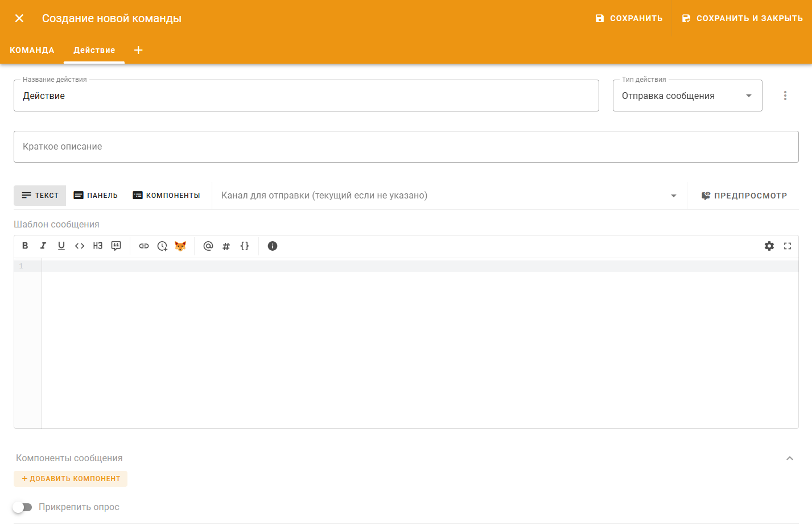Add a new action tab with plus
Screen dimensions: 812x530
click(138, 50)
